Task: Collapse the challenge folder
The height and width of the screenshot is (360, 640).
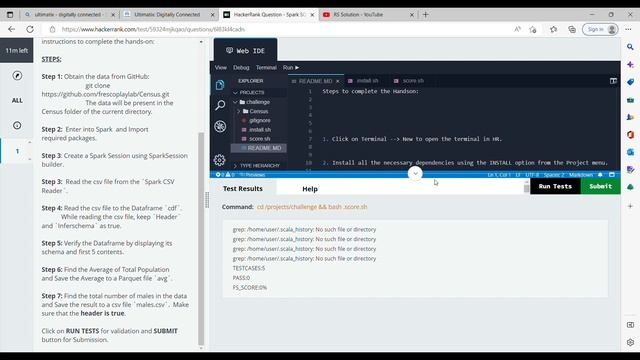Action: [x=236, y=102]
